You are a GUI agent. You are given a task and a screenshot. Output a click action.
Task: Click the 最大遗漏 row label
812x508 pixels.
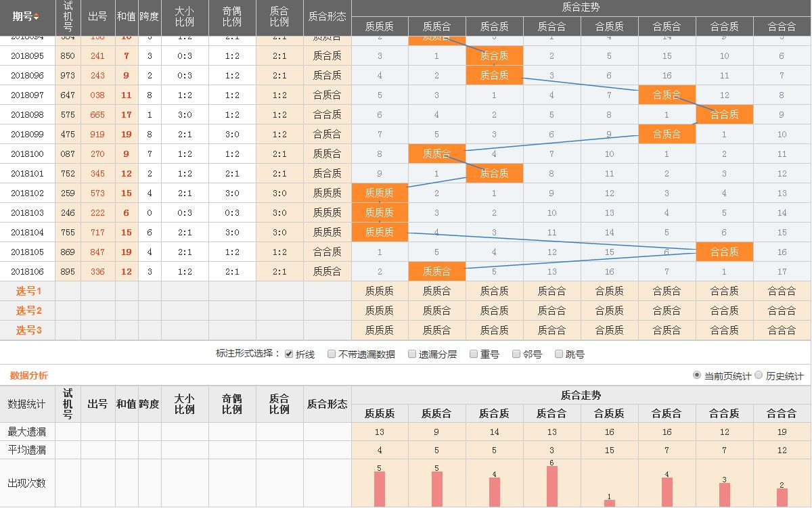(27, 432)
